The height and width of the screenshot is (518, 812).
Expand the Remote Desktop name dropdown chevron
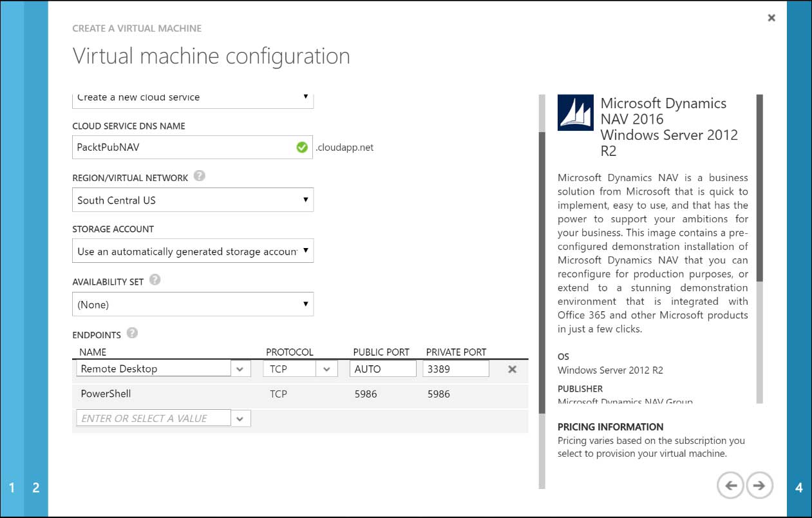point(240,369)
